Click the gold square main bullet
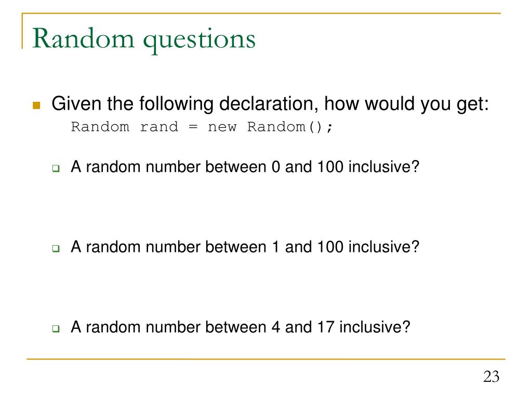Image resolution: width=532 pixels, height=399 pixels. [x=36, y=105]
